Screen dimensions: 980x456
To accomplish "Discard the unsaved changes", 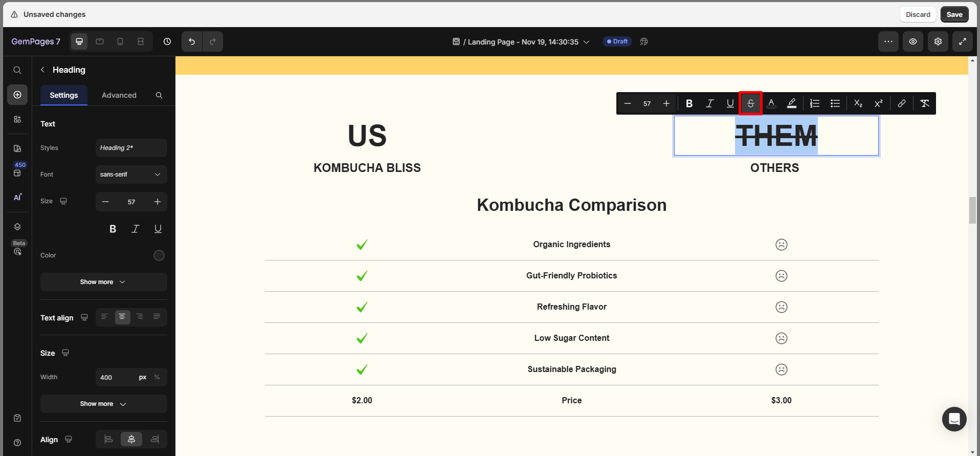I will point(918,14).
